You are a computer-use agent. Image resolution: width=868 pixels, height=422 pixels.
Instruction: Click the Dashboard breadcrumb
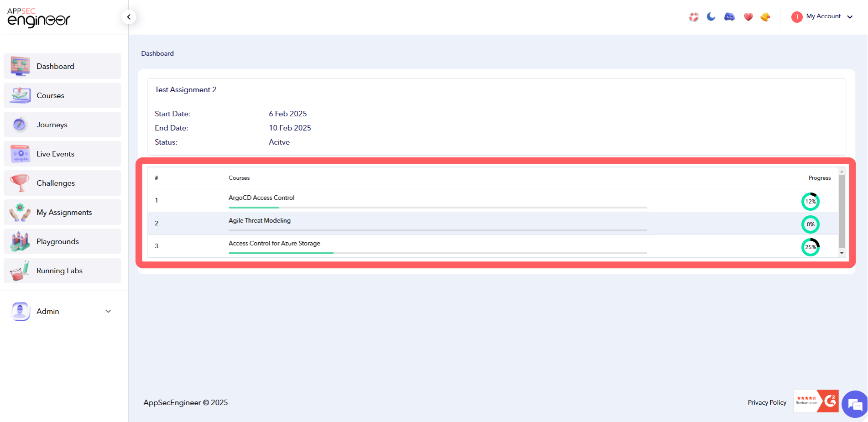click(x=157, y=53)
